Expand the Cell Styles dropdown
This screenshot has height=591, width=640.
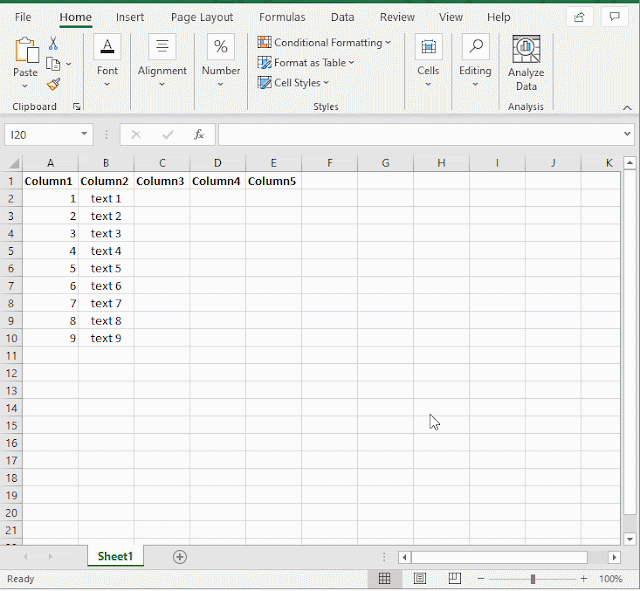click(x=326, y=82)
